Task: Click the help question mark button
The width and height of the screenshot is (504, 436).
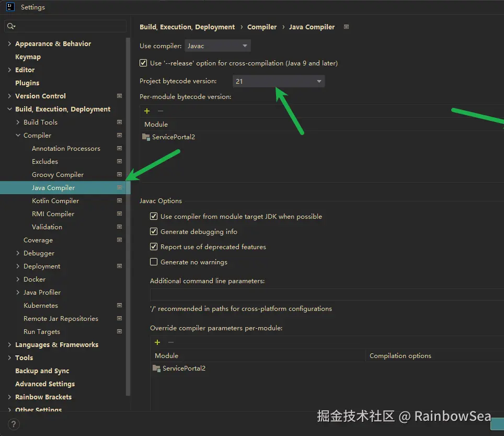Action: point(14,424)
